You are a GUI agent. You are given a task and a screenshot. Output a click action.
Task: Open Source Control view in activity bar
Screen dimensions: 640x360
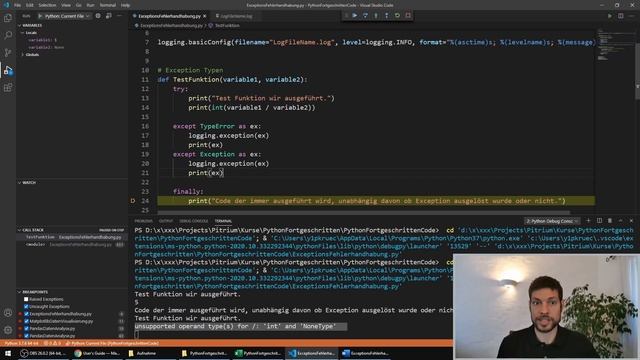tap(8, 53)
